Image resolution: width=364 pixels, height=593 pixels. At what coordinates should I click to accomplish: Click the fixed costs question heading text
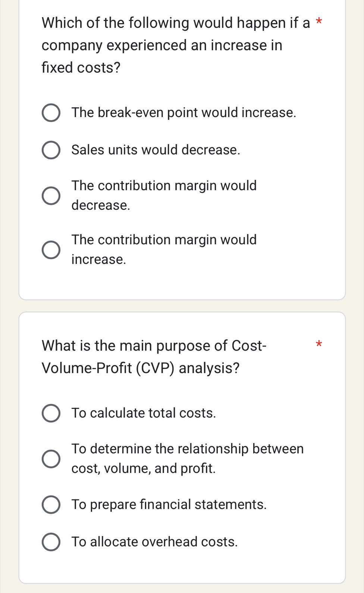[162, 45]
